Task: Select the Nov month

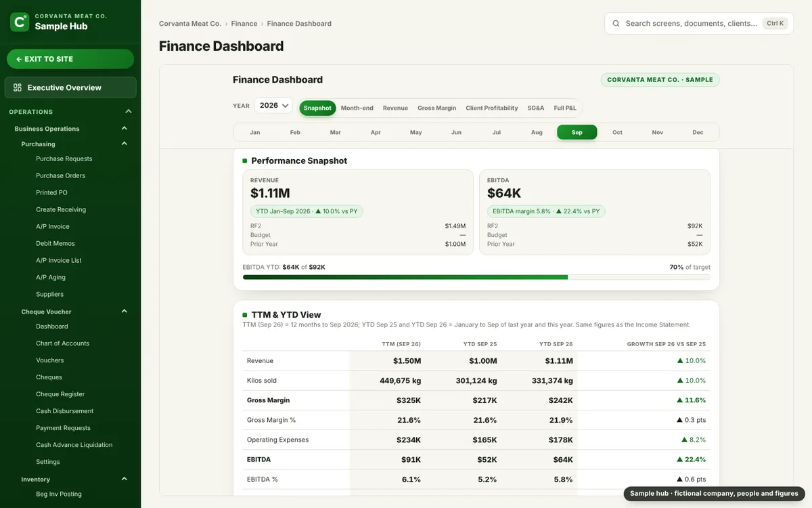Action: tap(657, 132)
